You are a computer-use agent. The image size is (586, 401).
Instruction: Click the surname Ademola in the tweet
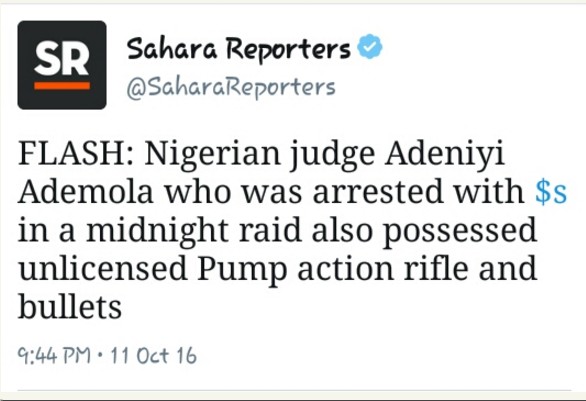(x=86, y=192)
